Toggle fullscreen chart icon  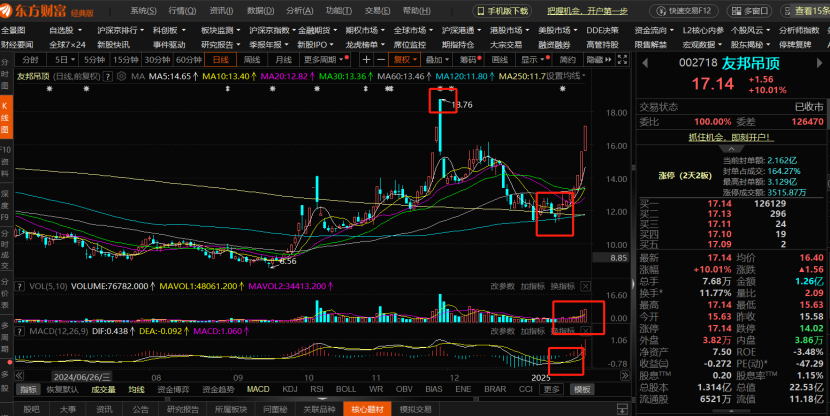[622, 60]
